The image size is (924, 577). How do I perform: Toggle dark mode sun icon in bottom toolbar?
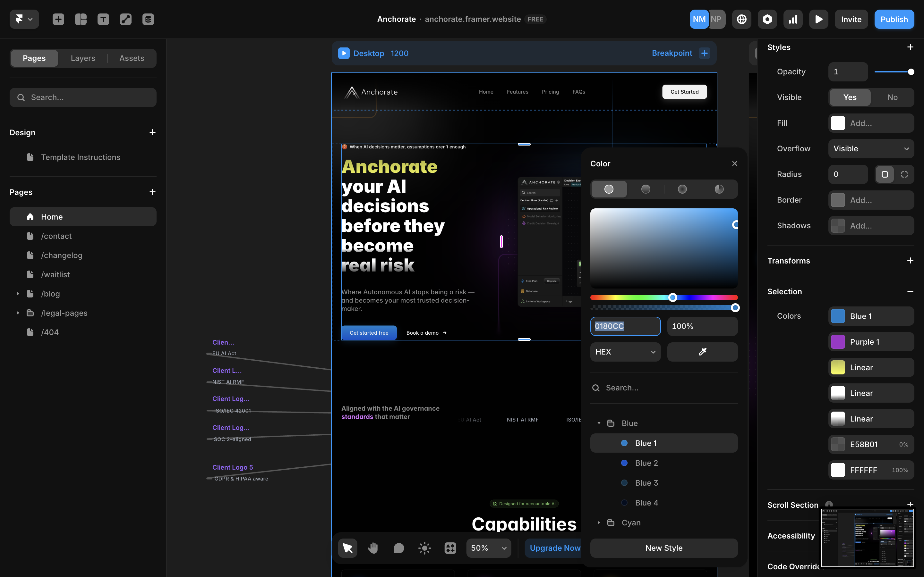[x=424, y=548]
